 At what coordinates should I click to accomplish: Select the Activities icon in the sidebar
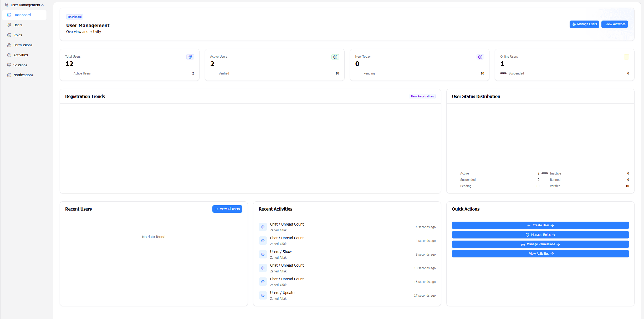coord(9,55)
